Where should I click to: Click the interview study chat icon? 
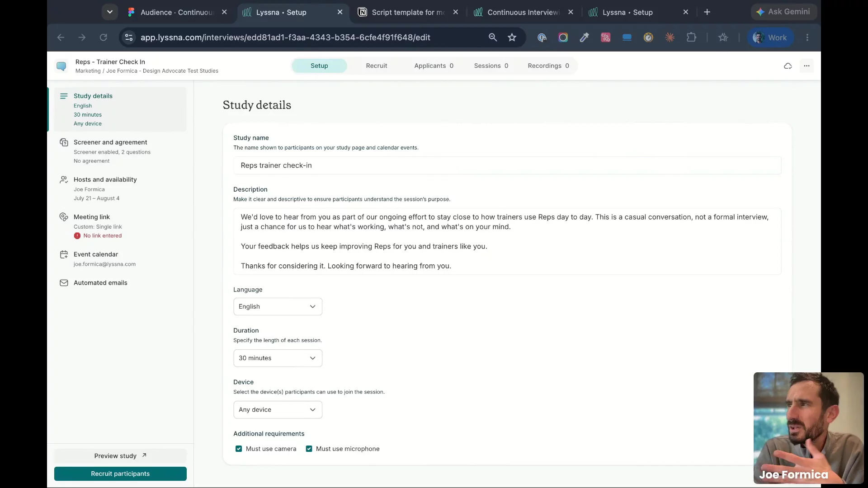click(61, 66)
